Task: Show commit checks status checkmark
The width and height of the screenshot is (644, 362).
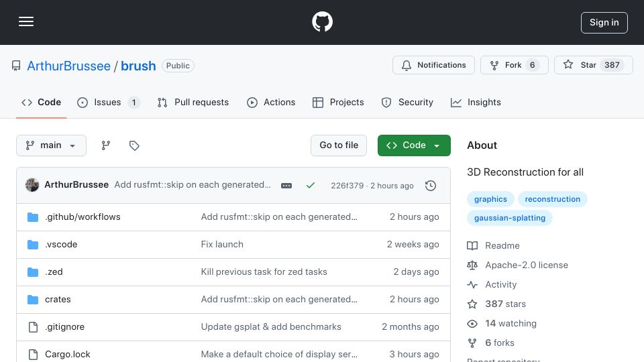Action: [311, 186]
